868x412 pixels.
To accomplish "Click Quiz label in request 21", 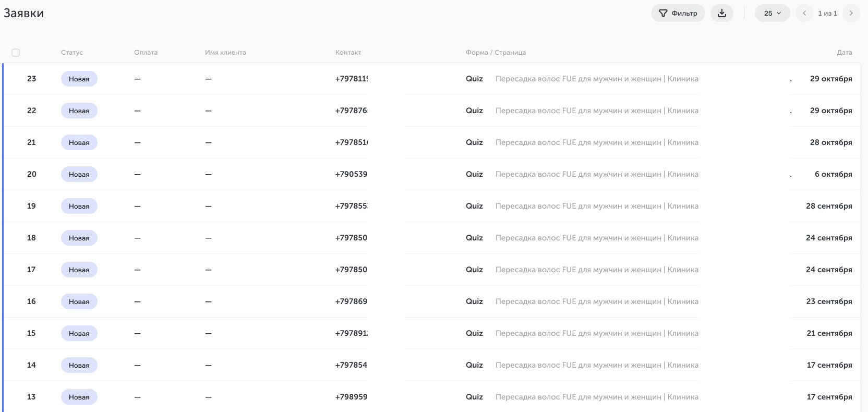I will click(474, 142).
